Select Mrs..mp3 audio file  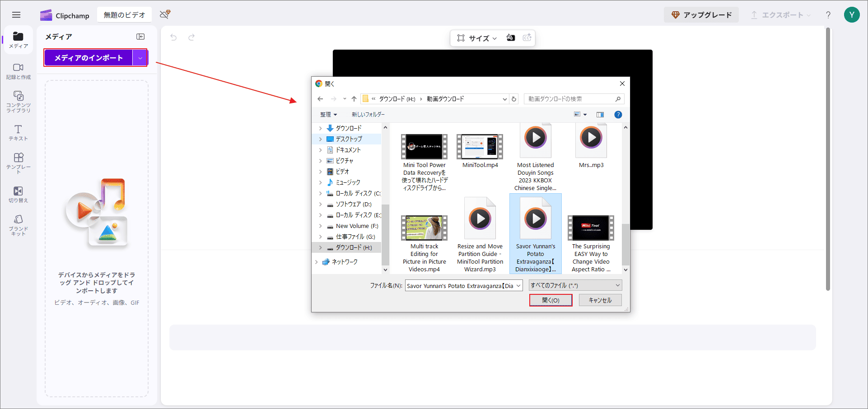pos(591,146)
